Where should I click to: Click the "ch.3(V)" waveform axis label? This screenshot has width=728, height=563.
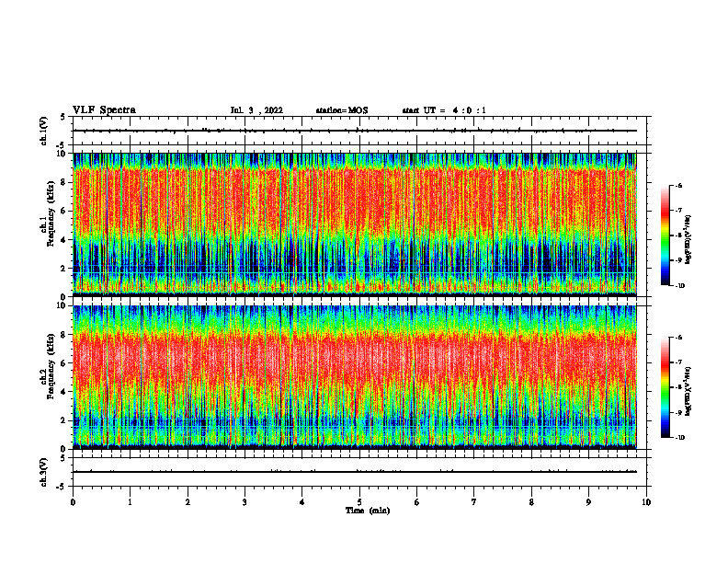tap(44, 472)
